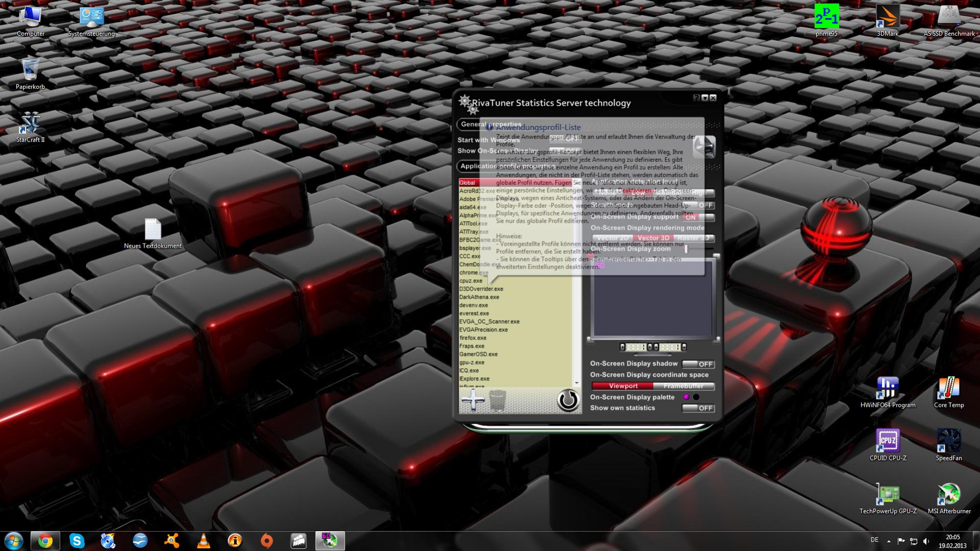Open the TechPowerUp GPU-Z shortcut

click(888, 498)
